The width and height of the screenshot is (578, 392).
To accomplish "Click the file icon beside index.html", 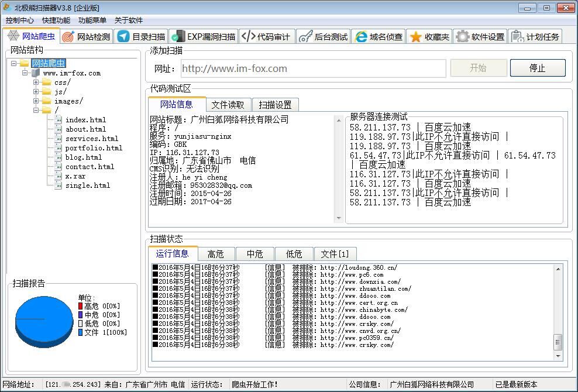I will click(59, 119).
